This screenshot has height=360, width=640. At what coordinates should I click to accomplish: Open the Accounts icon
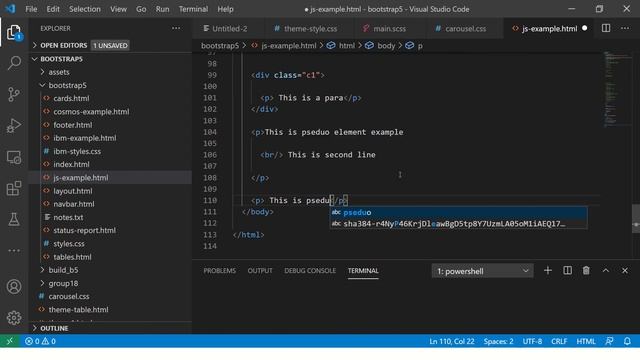[14, 287]
